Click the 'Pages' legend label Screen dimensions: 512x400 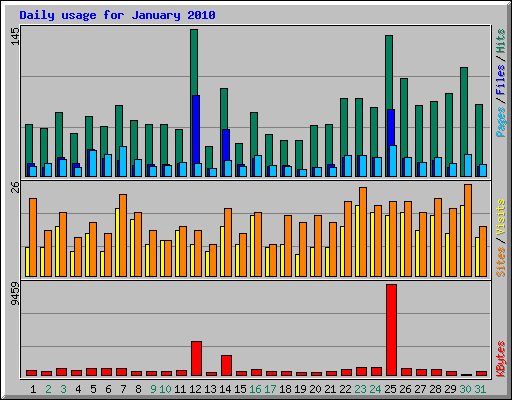pyautogui.click(x=501, y=122)
